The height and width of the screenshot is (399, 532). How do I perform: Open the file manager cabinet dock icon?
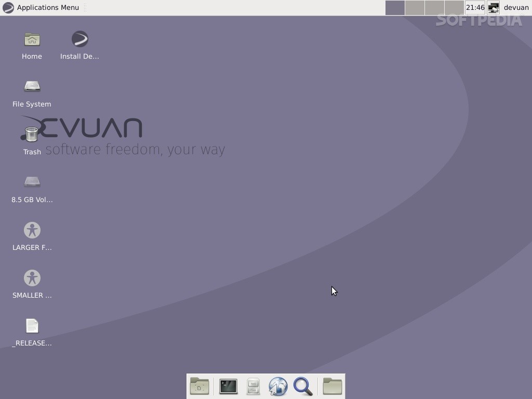(x=253, y=387)
